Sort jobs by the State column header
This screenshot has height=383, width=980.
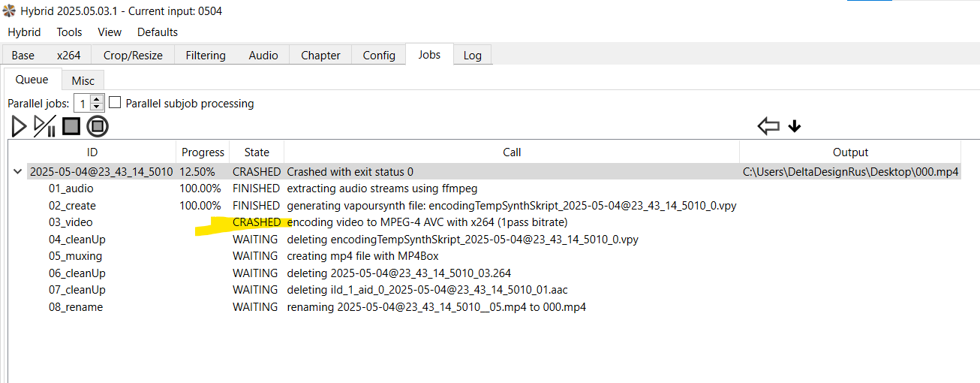point(257,152)
